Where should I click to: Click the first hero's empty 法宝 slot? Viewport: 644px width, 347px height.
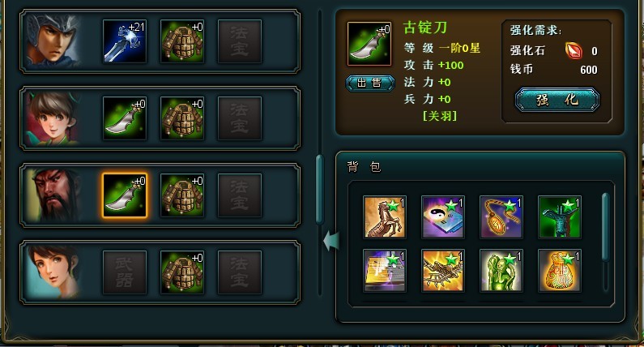pos(240,41)
